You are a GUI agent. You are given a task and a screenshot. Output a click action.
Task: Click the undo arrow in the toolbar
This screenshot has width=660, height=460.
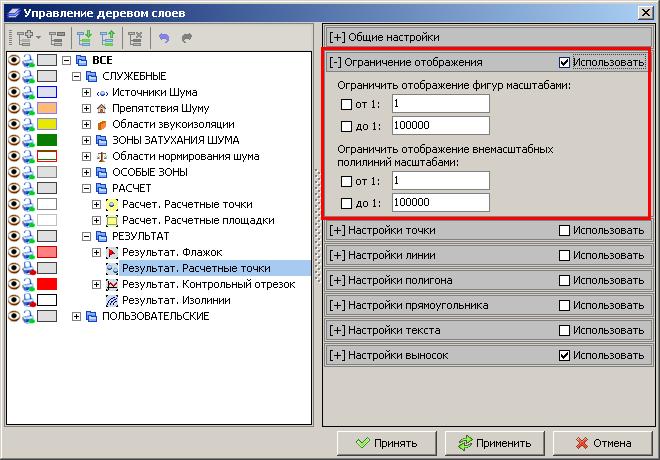point(164,37)
